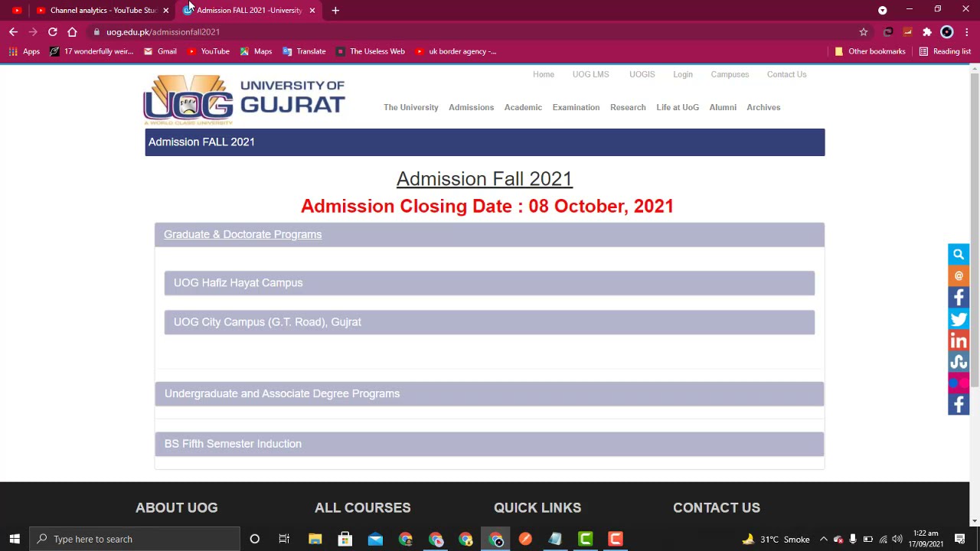This screenshot has width=980, height=551.
Task: Open a new browser tab with the plus button
Action: [x=335, y=10]
